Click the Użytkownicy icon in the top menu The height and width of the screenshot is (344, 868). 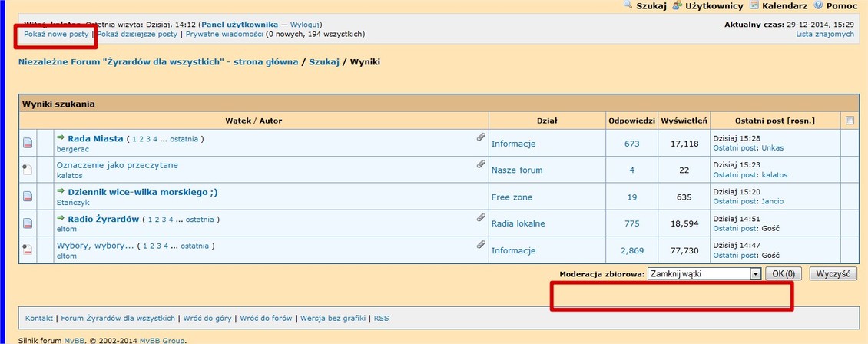tap(677, 5)
